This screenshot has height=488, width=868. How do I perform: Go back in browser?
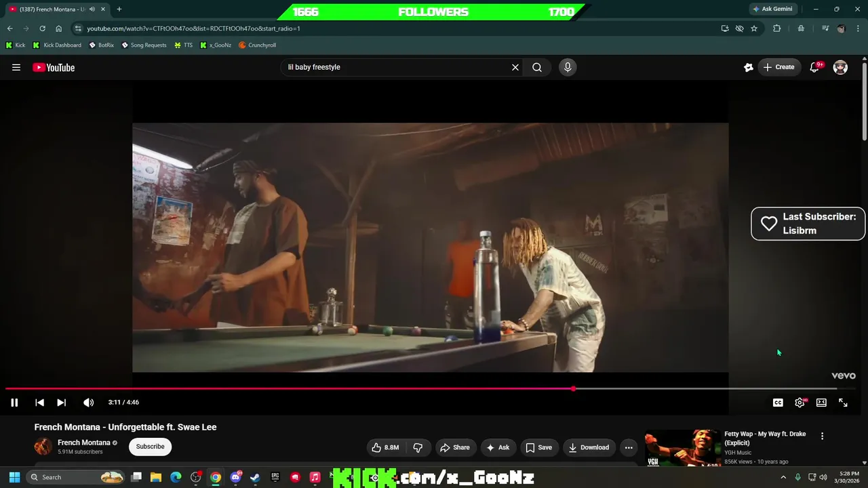(9, 28)
